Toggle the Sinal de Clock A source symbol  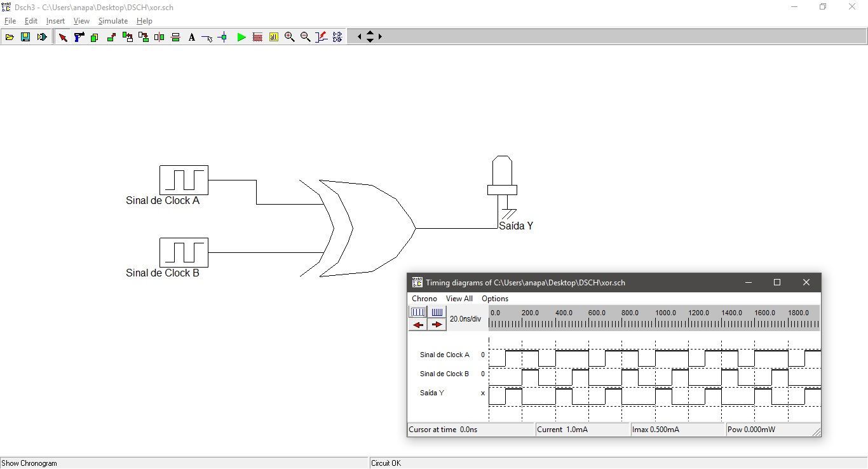(x=184, y=180)
